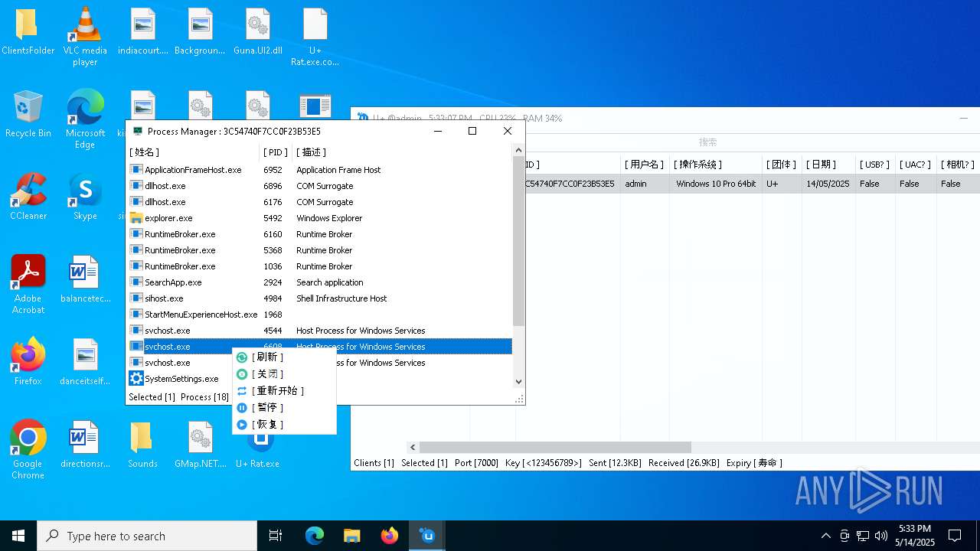Open the CCleaner desktop shortcut
Screen dimensions: 980x551
click(x=28, y=197)
